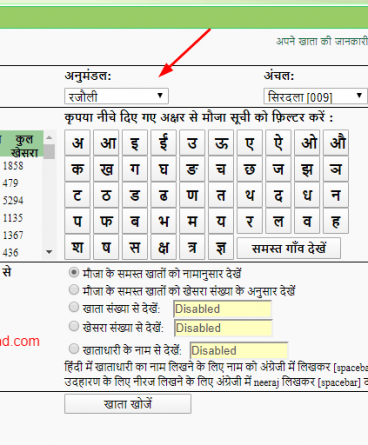368x445 pixels.
Task: Filter villages starting with औ
Action: [x=336, y=143]
